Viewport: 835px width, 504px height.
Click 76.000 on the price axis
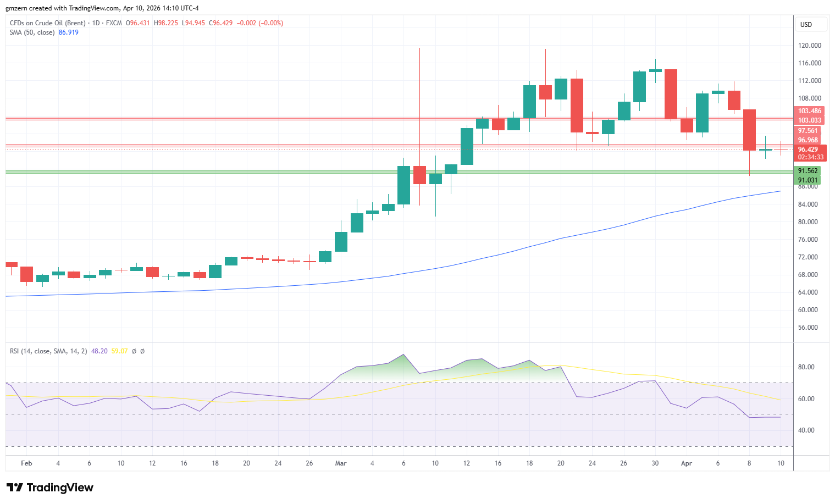click(808, 240)
